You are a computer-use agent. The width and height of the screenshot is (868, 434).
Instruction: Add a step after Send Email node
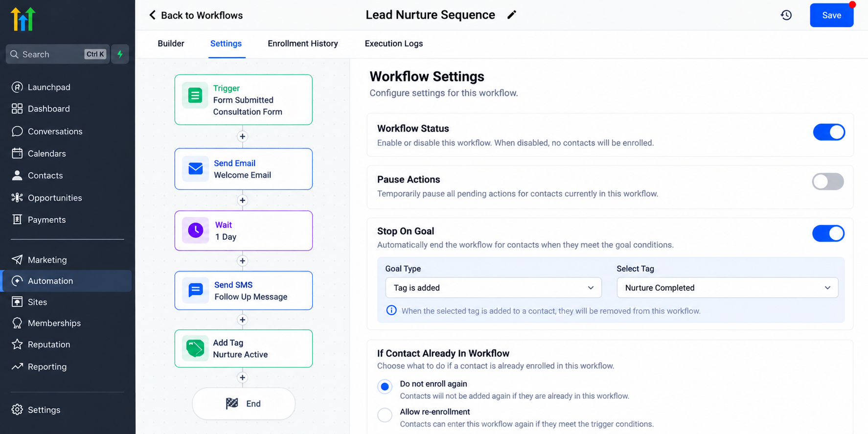242,200
